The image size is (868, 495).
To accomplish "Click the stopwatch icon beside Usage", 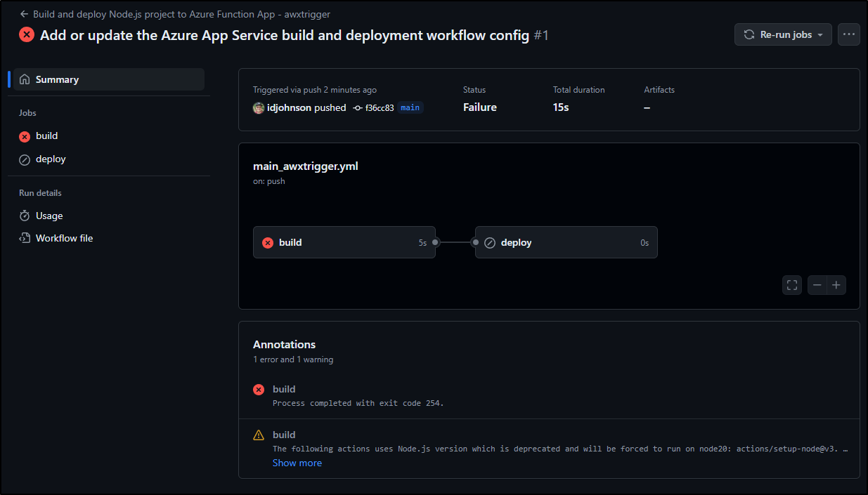I will pyautogui.click(x=25, y=216).
